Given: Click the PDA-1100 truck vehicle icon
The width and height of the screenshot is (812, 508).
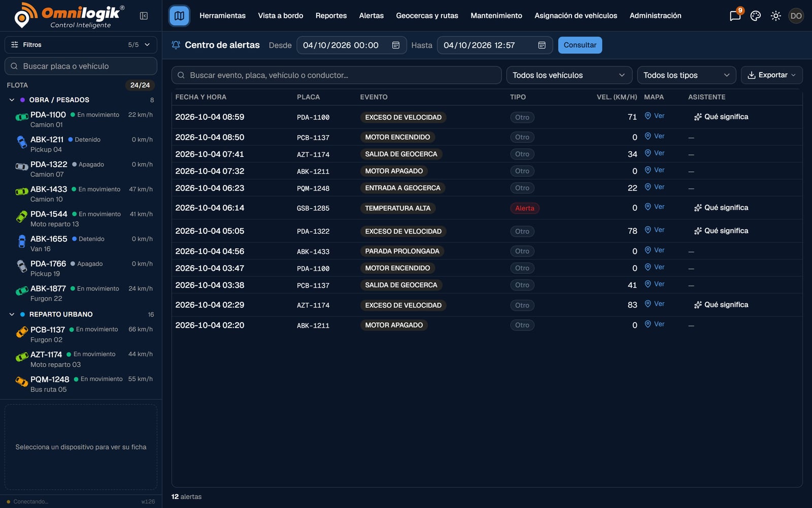Looking at the screenshot, I should tap(21, 117).
